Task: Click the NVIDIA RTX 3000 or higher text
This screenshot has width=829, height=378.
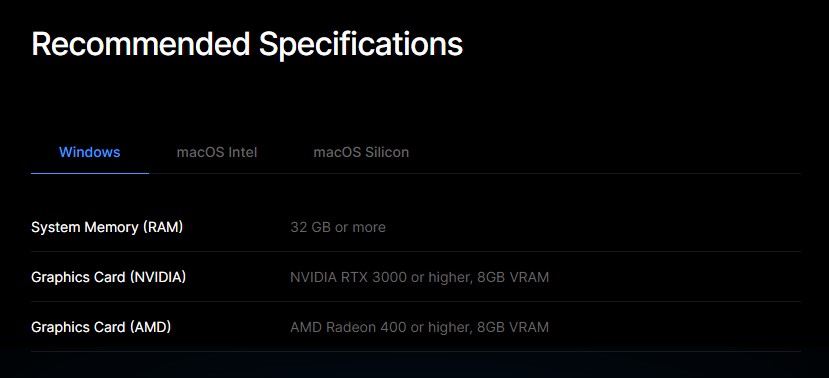Action: (x=380, y=277)
